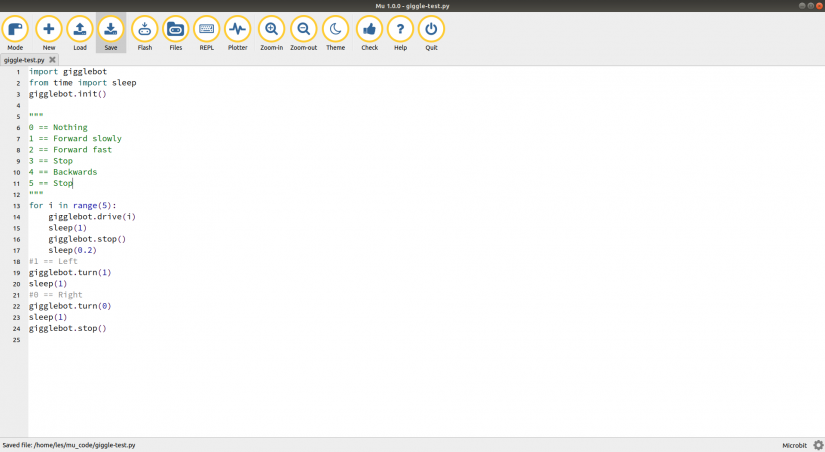Open the Plotter
This screenshot has width=825, height=452.
[x=237, y=31]
